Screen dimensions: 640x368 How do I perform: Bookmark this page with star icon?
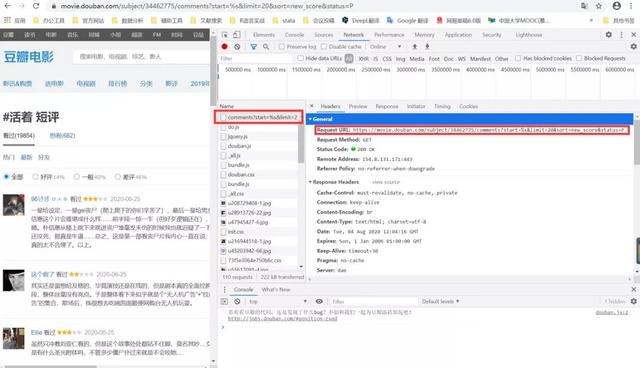pyautogui.click(x=599, y=6)
